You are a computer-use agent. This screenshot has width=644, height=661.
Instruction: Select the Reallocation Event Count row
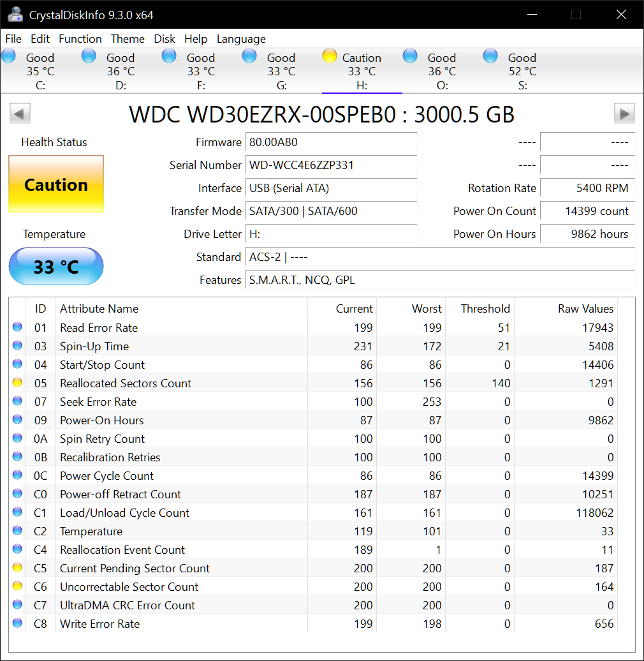coord(313,549)
